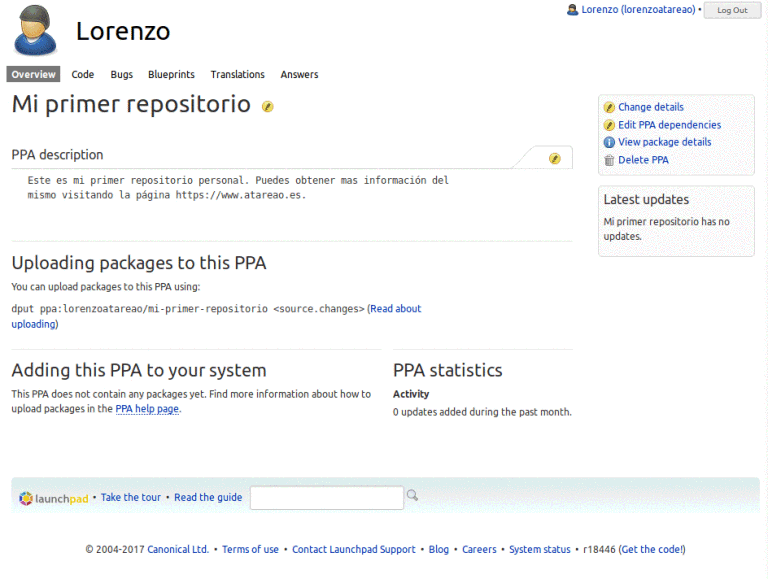Click the Change details pencil icon
The width and height of the screenshot is (768, 579).
click(x=609, y=107)
